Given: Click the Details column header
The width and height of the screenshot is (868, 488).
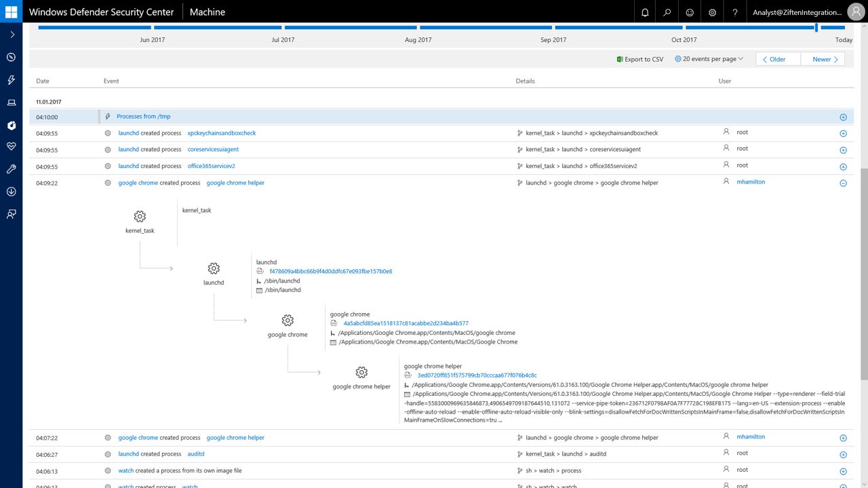Looking at the screenshot, I should tap(525, 81).
